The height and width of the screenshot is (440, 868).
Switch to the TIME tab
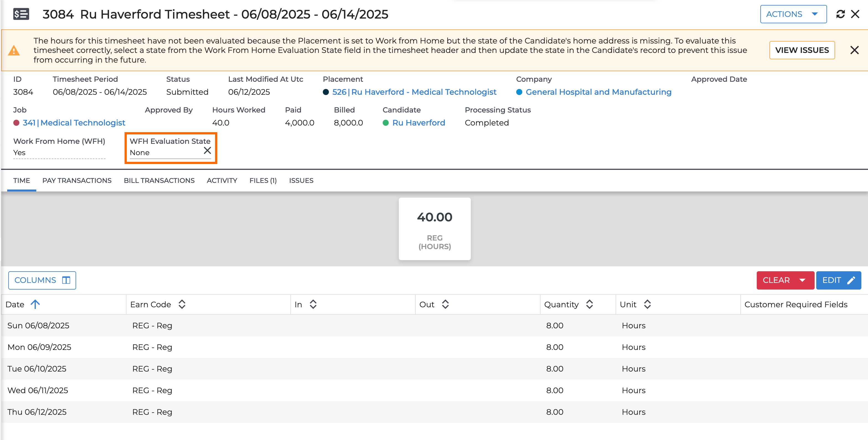22,181
